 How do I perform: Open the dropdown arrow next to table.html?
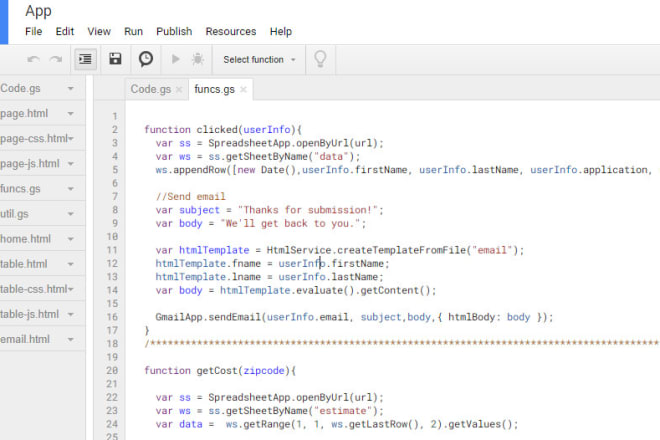[71, 264]
